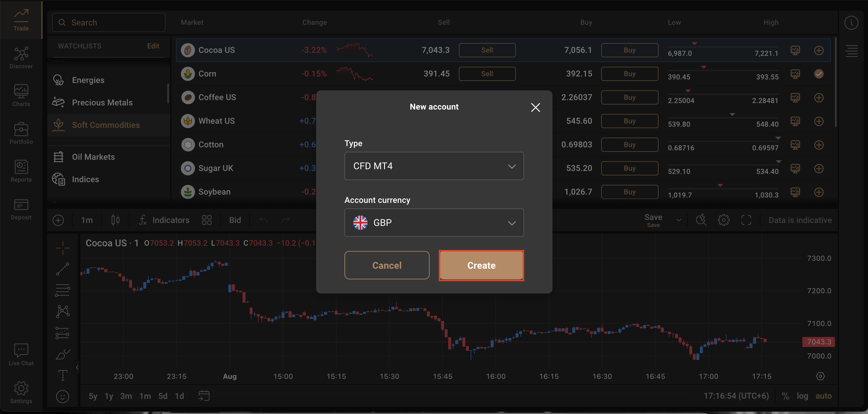This screenshot has height=414, width=868.
Task: Toggle fullscreen chart mode icon
Action: [746, 220]
